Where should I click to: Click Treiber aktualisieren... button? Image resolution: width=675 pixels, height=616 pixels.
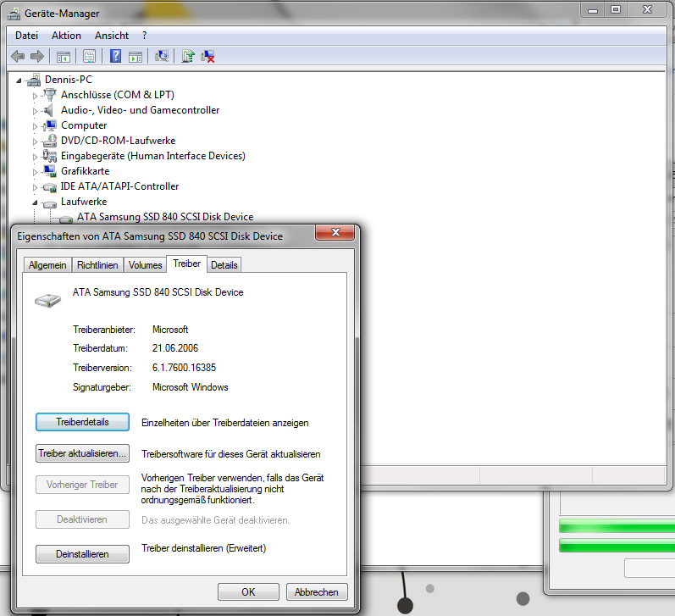click(x=82, y=453)
